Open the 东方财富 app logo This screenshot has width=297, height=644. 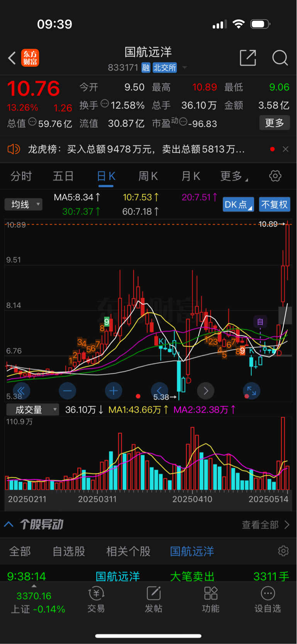coord(30,58)
